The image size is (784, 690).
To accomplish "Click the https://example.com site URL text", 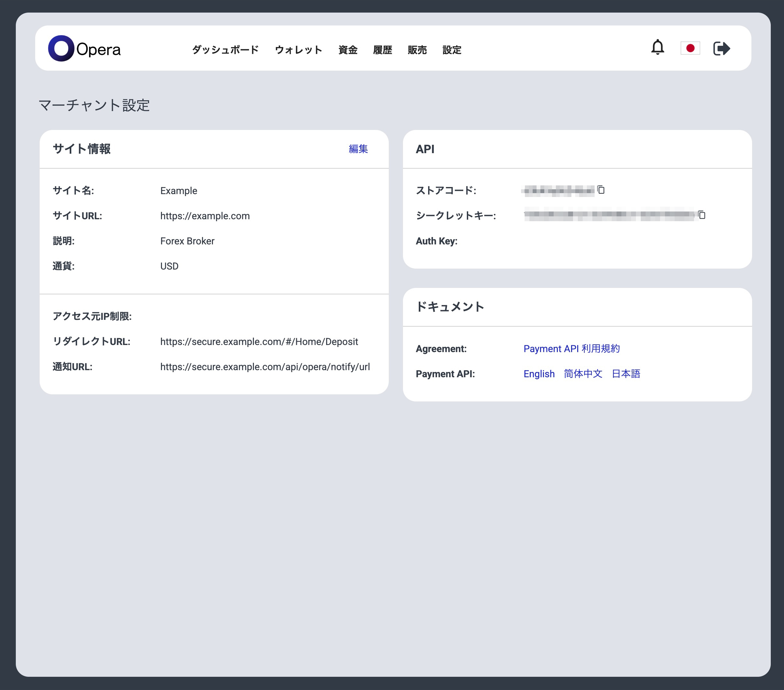I will pos(205,216).
